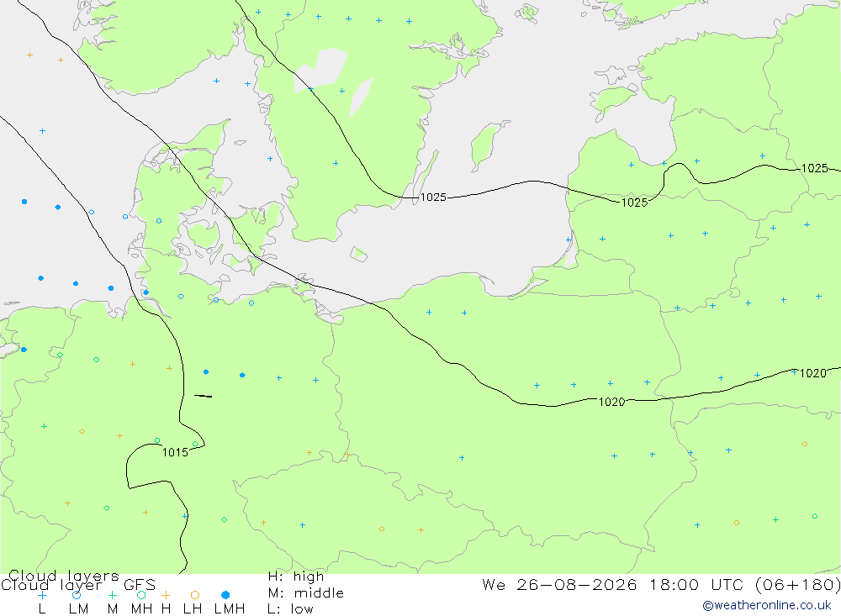Click the orange hollow circle LH legend symbol
841x616 pixels.
coord(195,595)
